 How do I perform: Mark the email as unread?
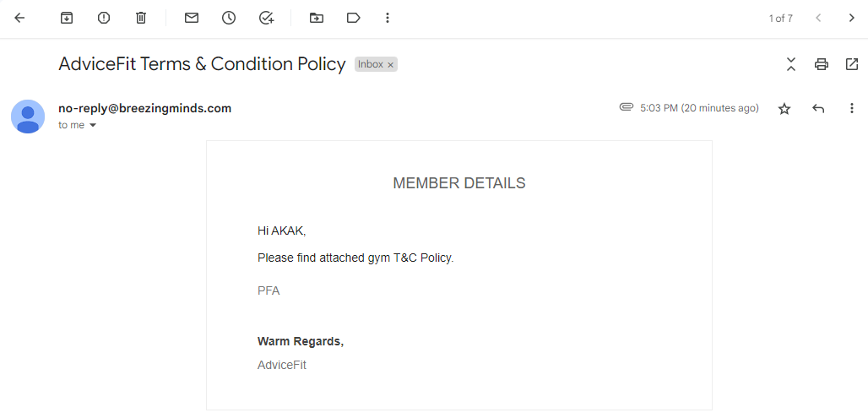pyautogui.click(x=192, y=18)
